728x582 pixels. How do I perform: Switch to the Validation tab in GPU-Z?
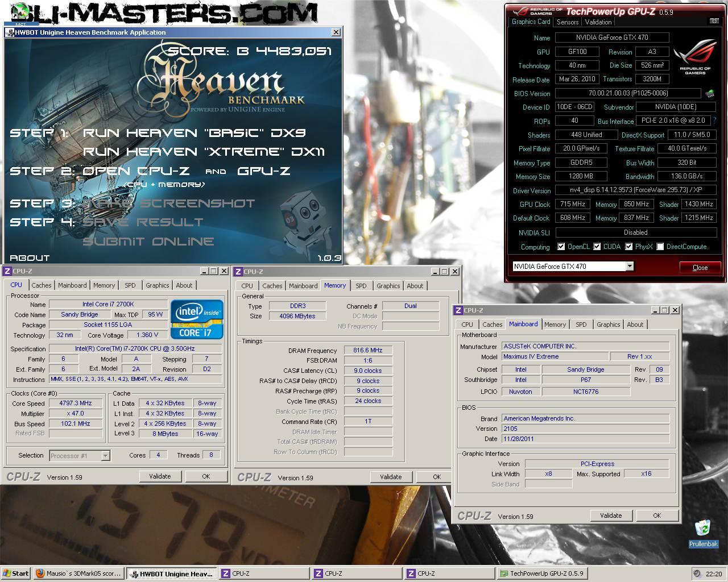point(598,22)
